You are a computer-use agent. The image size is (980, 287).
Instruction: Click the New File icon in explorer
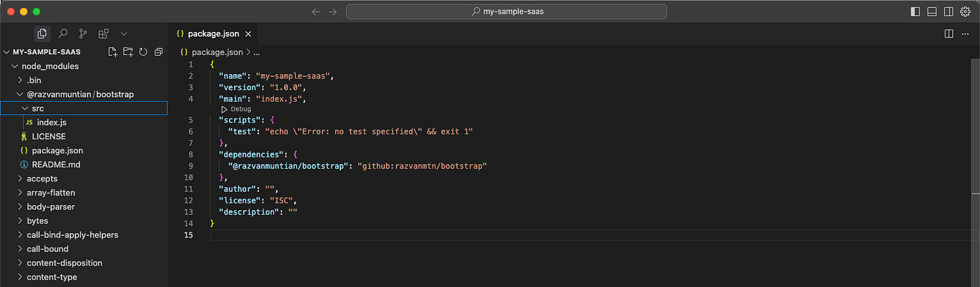[112, 52]
